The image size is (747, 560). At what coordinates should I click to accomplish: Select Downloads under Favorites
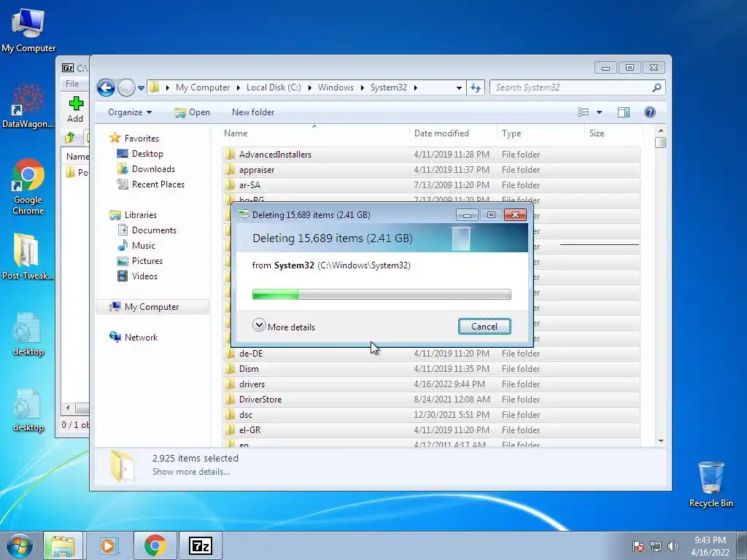coord(146,169)
